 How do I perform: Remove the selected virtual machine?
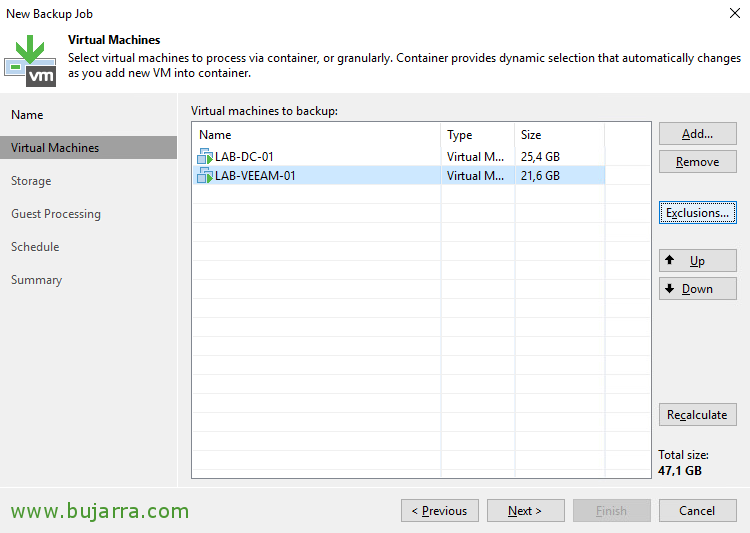coord(697,162)
